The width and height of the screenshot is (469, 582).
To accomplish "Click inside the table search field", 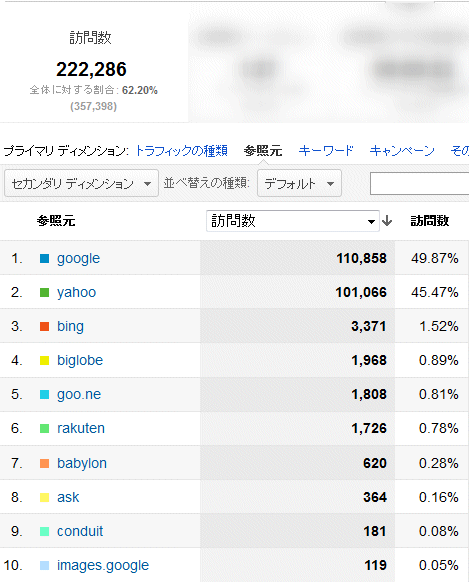I will click(420, 183).
